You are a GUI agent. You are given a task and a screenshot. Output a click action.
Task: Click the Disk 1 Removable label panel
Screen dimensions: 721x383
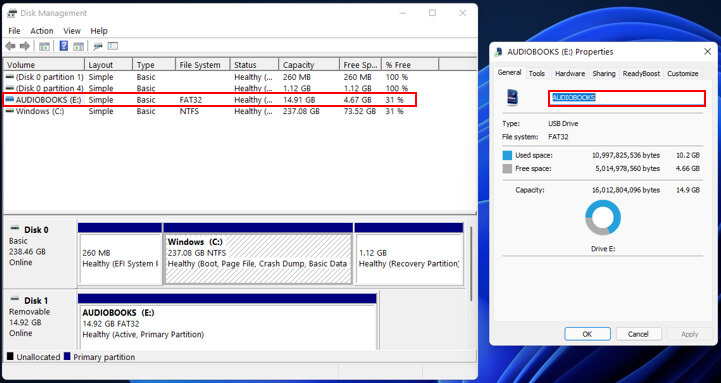click(40, 320)
